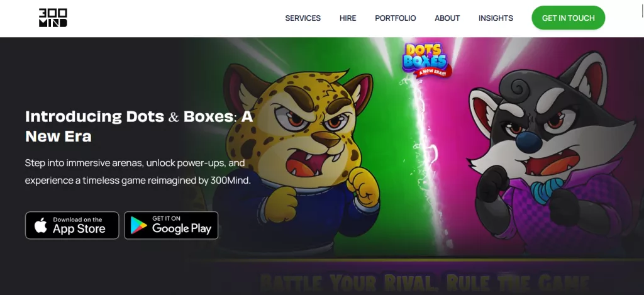Image resolution: width=644 pixels, height=295 pixels.
Task: Click the Google Play triangle icon
Action: coord(139,225)
